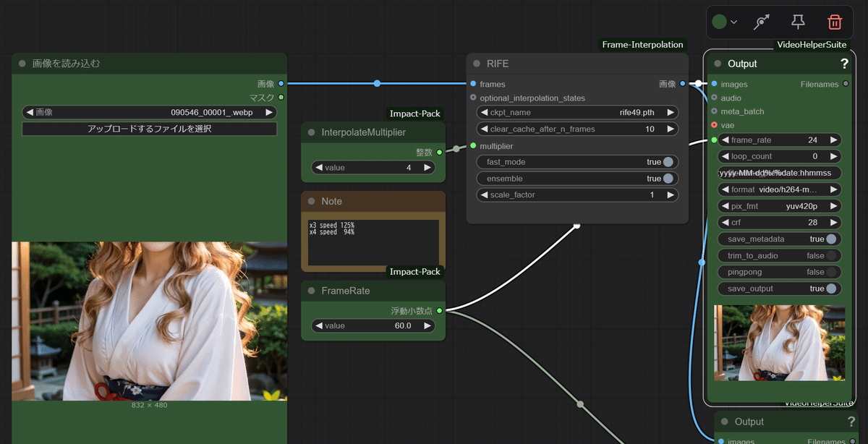The height and width of the screenshot is (444, 868).
Task: Click アップロードするファイルを選択 button
Action: tap(149, 129)
